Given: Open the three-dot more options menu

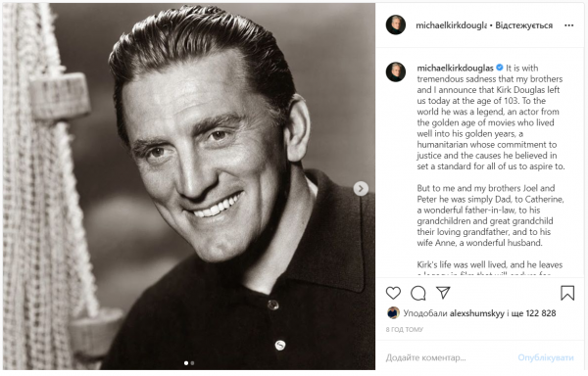Looking at the screenshot, I should [568, 25].
